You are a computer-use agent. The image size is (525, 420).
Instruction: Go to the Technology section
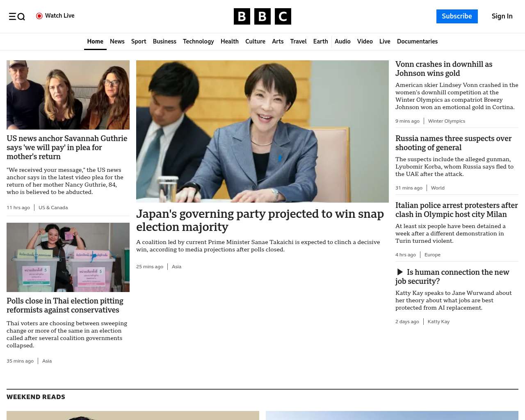[x=198, y=41]
